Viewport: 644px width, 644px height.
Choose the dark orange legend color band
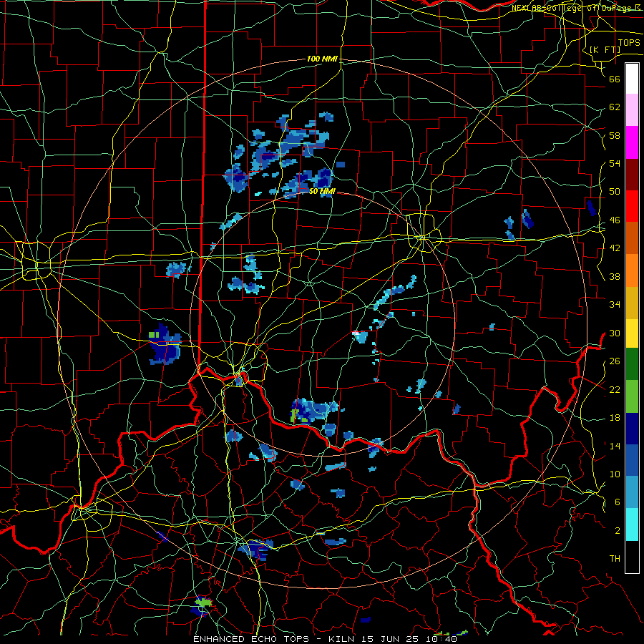pos(632,238)
